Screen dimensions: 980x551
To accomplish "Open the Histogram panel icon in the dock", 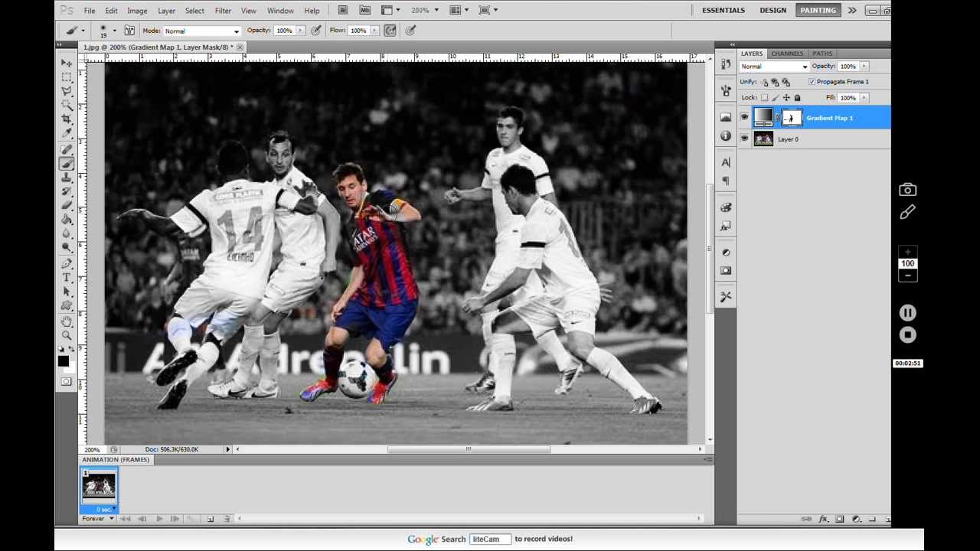I will click(726, 117).
